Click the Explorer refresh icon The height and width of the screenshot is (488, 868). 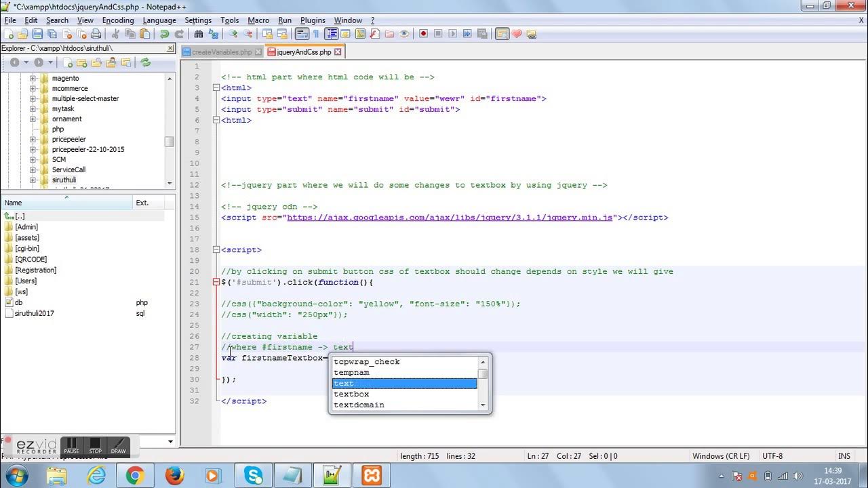(145, 62)
